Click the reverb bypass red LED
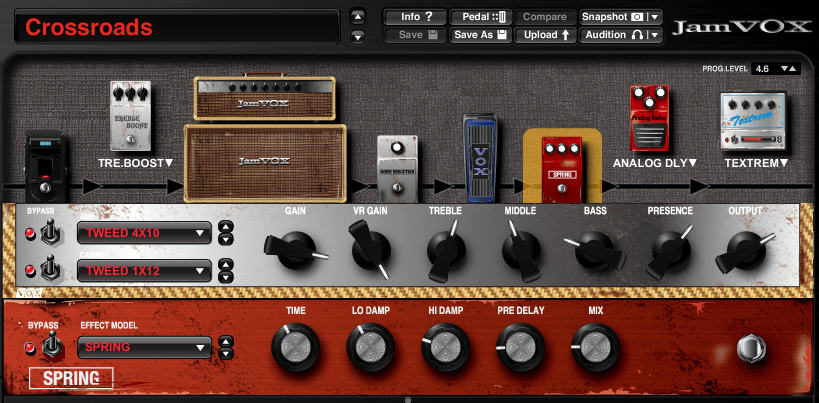The width and height of the screenshot is (819, 403). click(30, 348)
